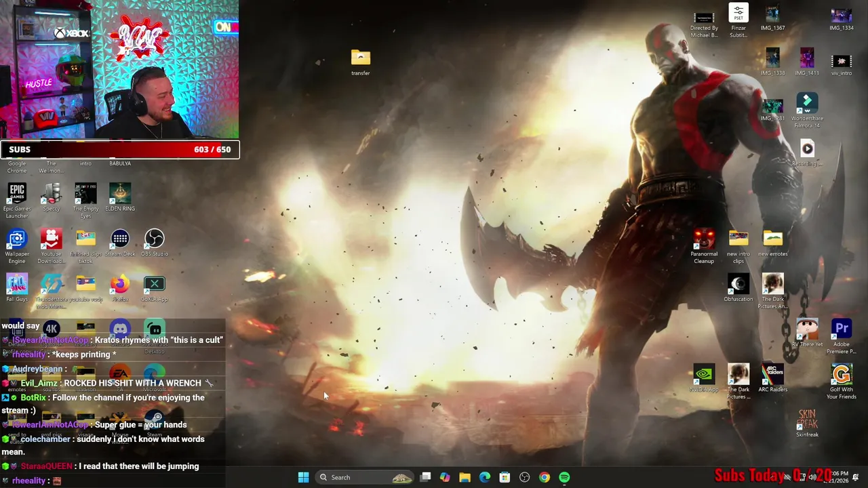Select the Youtube Downloader shortcut

pos(52,246)
